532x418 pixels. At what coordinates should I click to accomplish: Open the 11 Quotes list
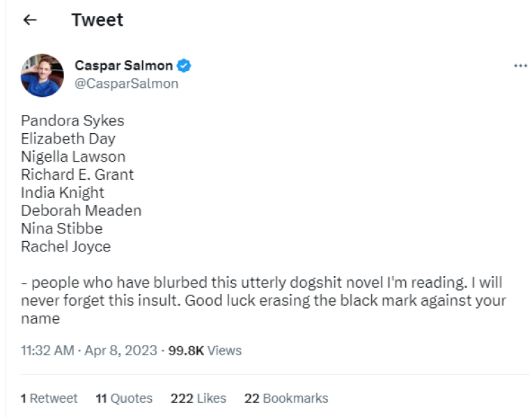(x=124, y=398)
